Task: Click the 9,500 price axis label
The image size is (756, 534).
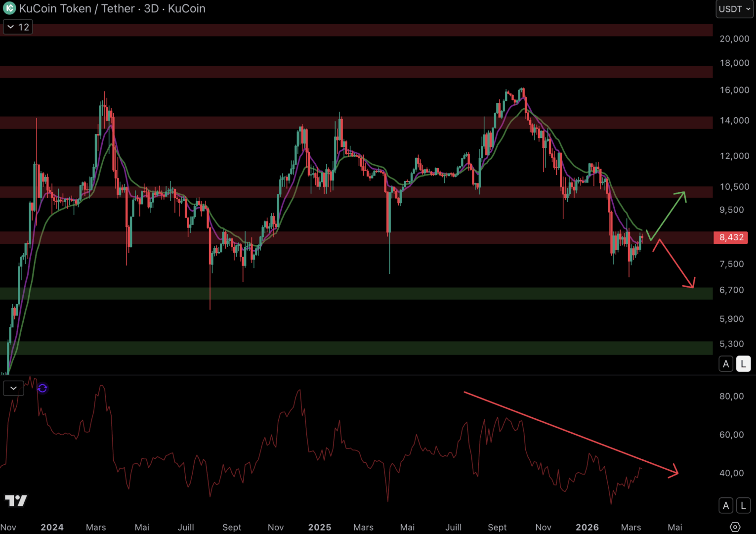Action: 732,210
